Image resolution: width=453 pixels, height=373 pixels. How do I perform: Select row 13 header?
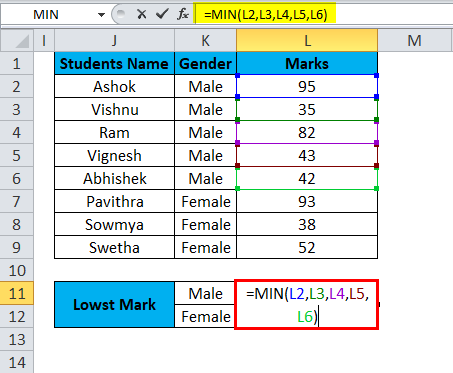pyautogui.click(x=17, y=339)
